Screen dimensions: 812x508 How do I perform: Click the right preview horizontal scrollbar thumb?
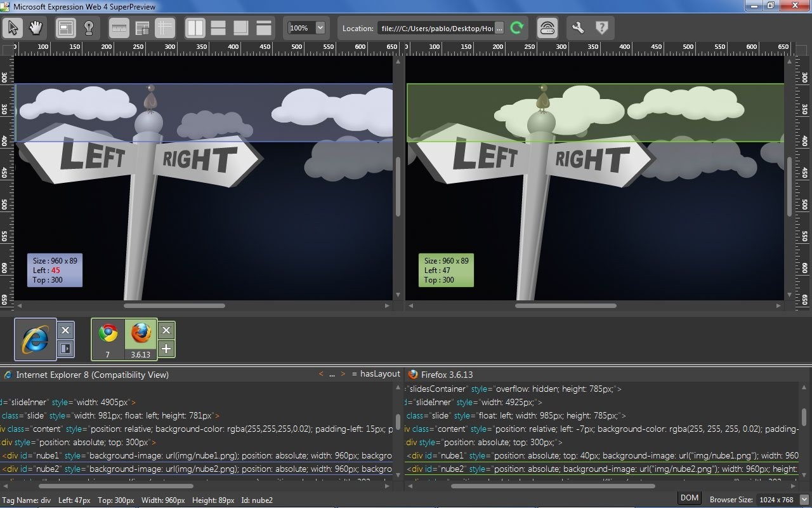(566, 305)
